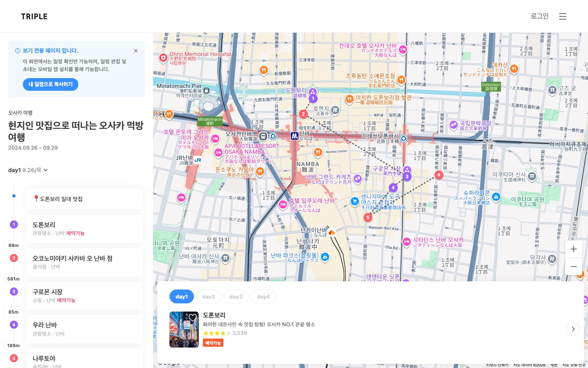Open the 구로몬 시장 itinerary item
588x368 pixels.
(x=85, y=296)
